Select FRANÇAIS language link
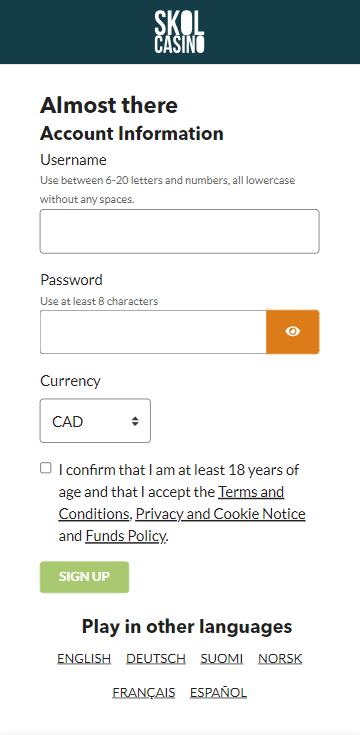Image resolution: width=360 pixels, height=735 pixels. (x=143, y=692)
